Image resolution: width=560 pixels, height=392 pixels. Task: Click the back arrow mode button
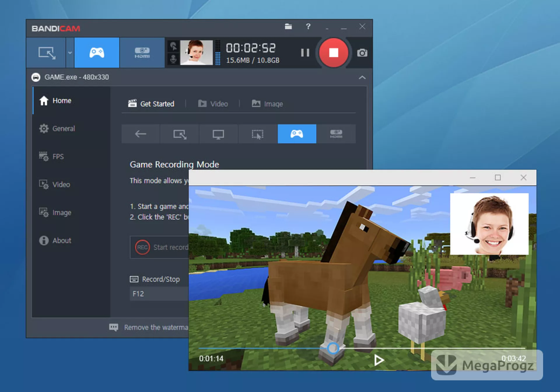(x=141, y=134)
